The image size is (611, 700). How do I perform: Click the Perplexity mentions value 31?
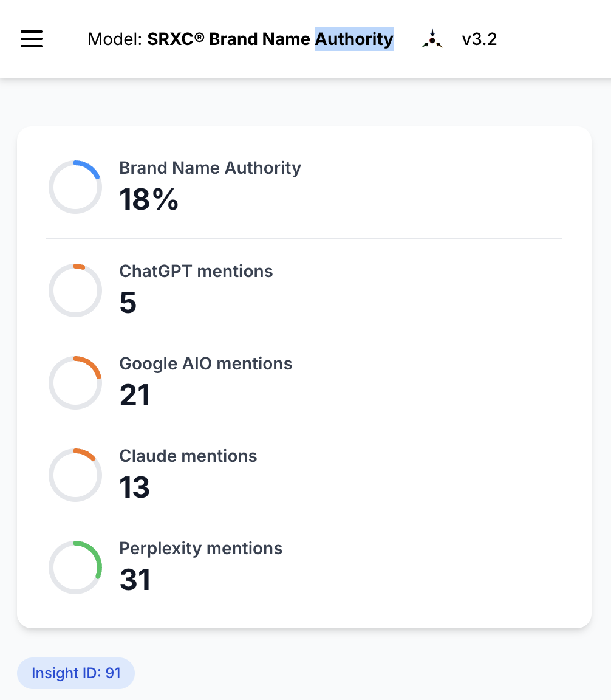click(x=135, y=580)
